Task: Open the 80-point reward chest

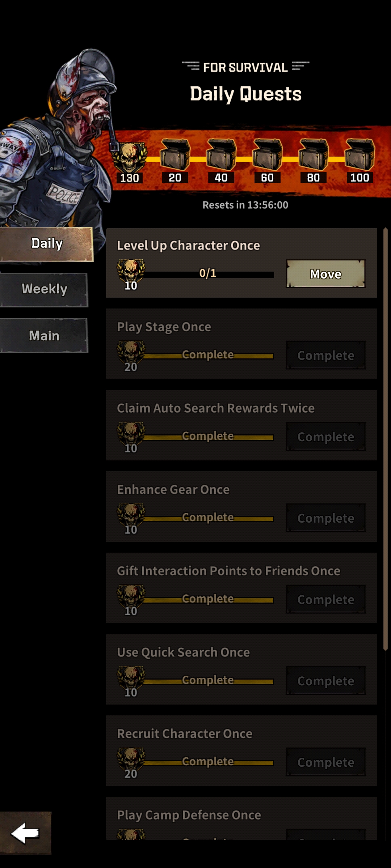Action: coord(314,155)
